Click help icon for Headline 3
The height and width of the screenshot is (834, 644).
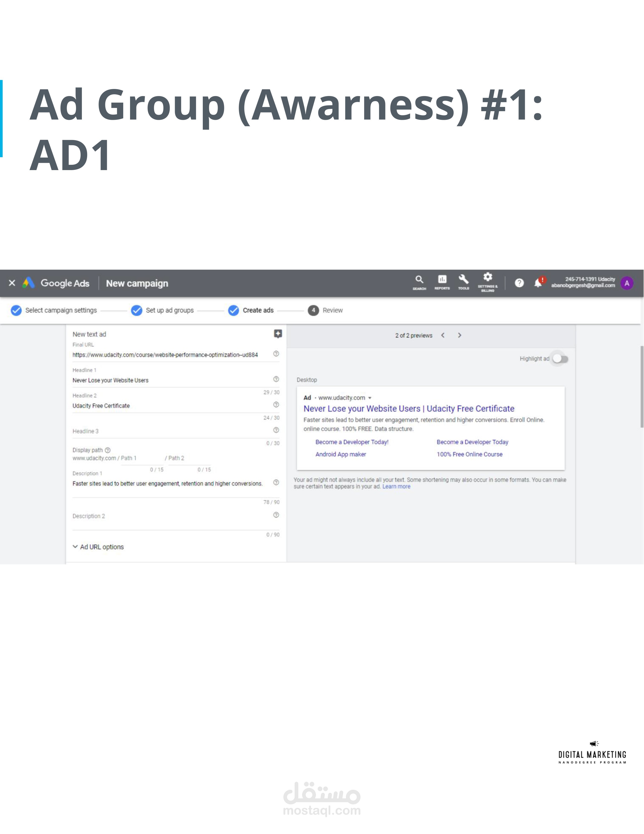coord(276,430)
